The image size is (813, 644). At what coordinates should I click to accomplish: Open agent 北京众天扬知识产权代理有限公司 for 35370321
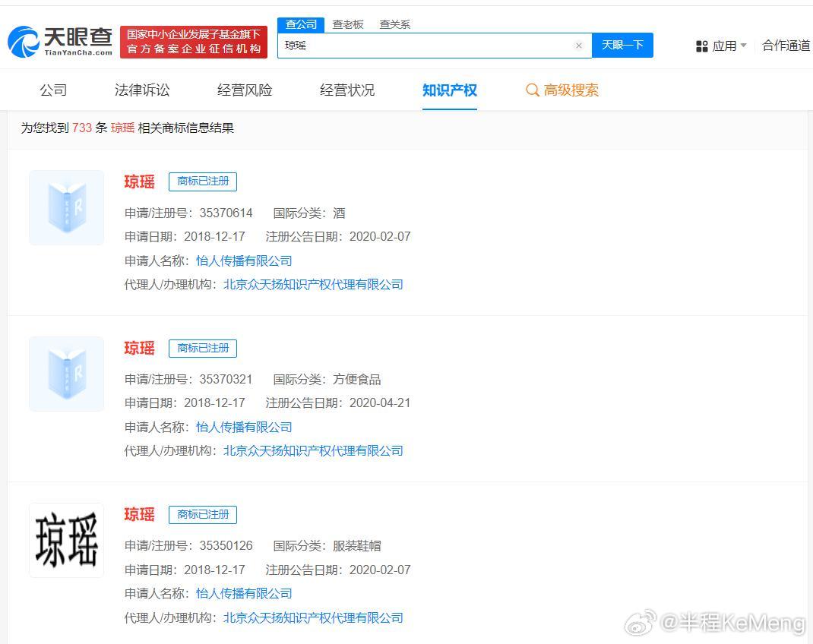[x=313, y=451]
